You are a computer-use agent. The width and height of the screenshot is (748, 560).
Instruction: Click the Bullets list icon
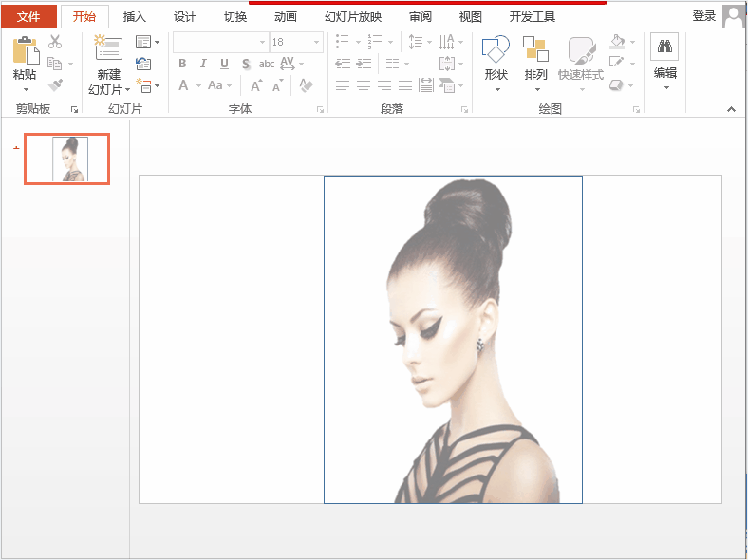click(342, 42)
